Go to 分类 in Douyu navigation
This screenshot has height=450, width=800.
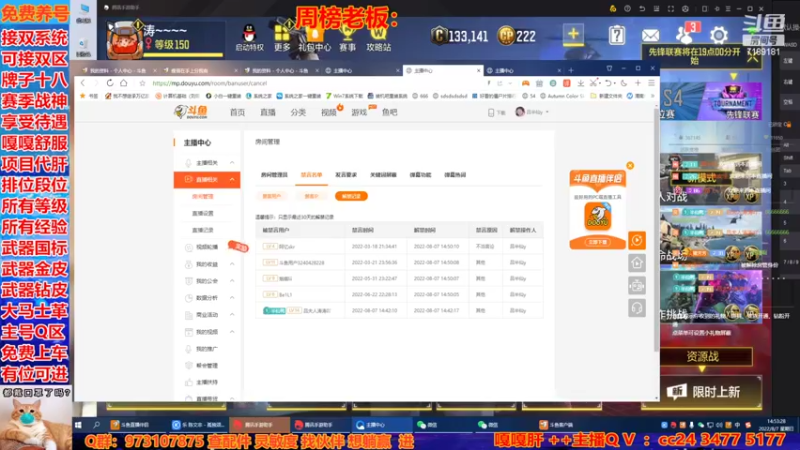point(298,112)
